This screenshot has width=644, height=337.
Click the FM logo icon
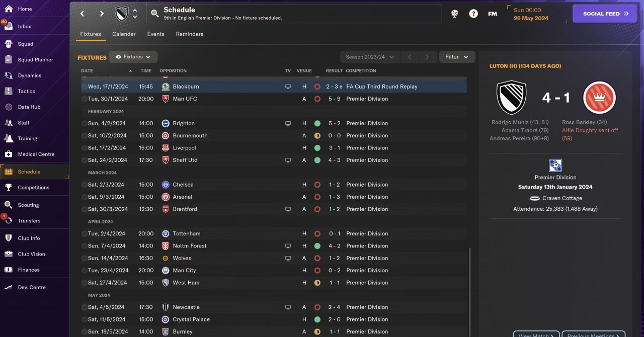tap(493, 14)
